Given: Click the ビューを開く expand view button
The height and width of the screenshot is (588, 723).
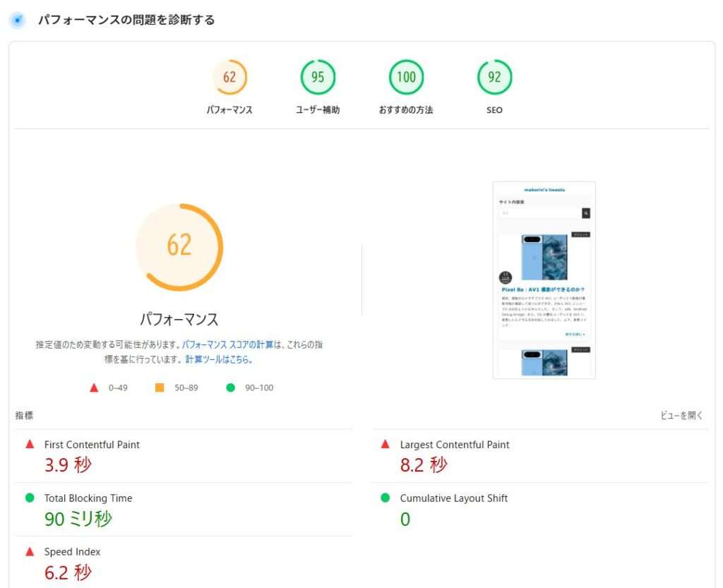Looking at the screenshot, I should tap(681, 416).
